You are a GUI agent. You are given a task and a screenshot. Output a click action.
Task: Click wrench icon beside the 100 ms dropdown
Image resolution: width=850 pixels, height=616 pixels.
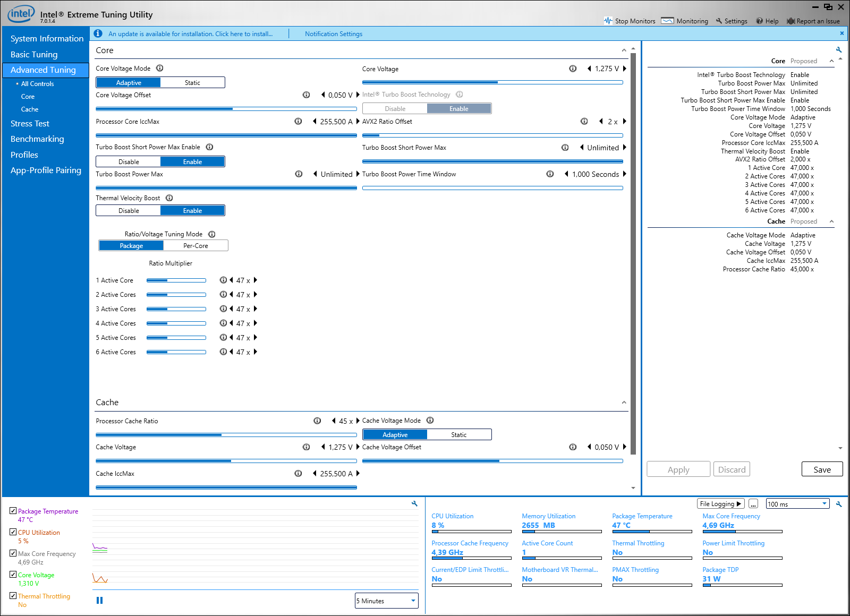(x=839, y=504)
